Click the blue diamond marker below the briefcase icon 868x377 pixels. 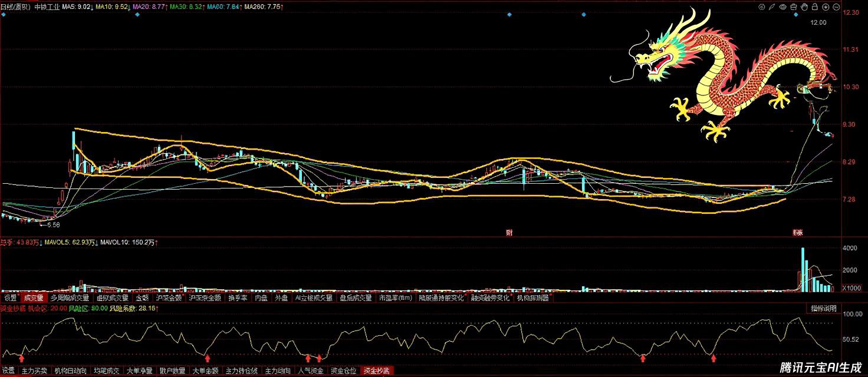pos(796,15)
